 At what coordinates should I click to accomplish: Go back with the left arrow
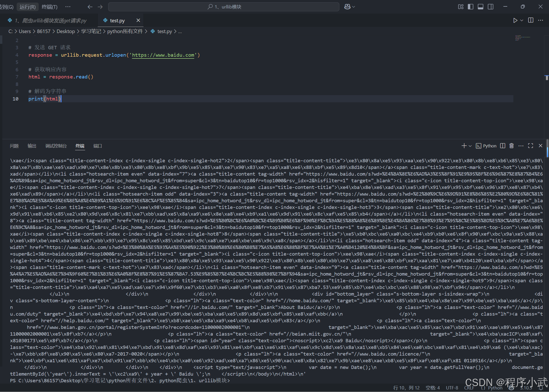coord(90,7)
